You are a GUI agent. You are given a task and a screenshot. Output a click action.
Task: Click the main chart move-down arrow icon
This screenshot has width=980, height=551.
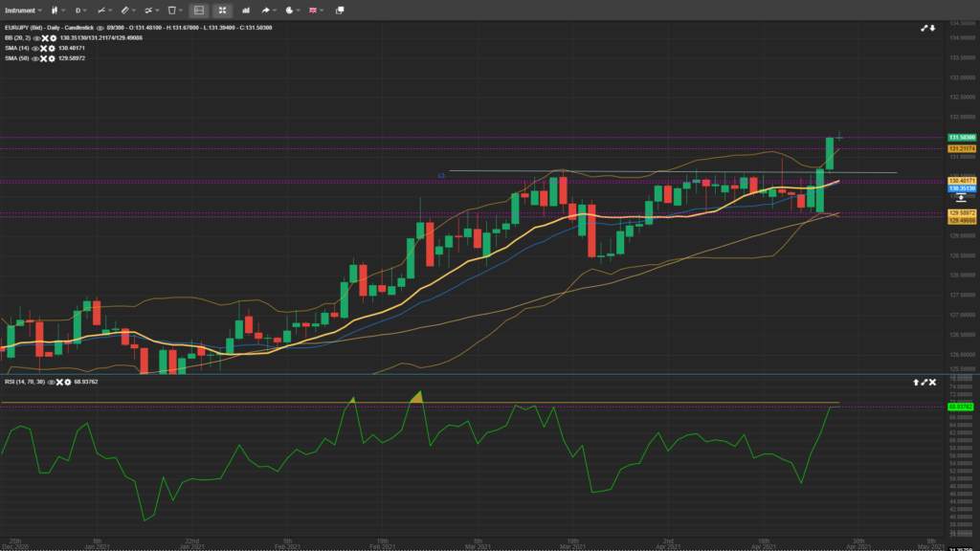932,28
